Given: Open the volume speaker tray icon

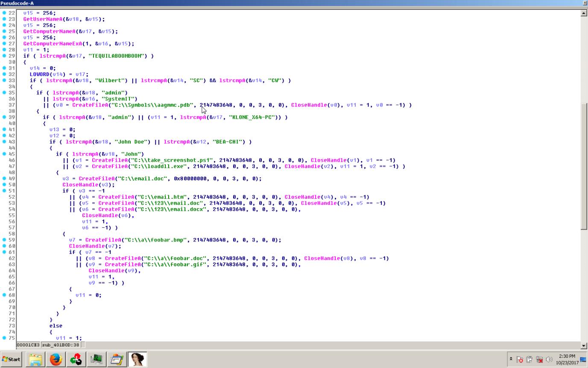Looking at the screenshot, I should pos(549,359).
